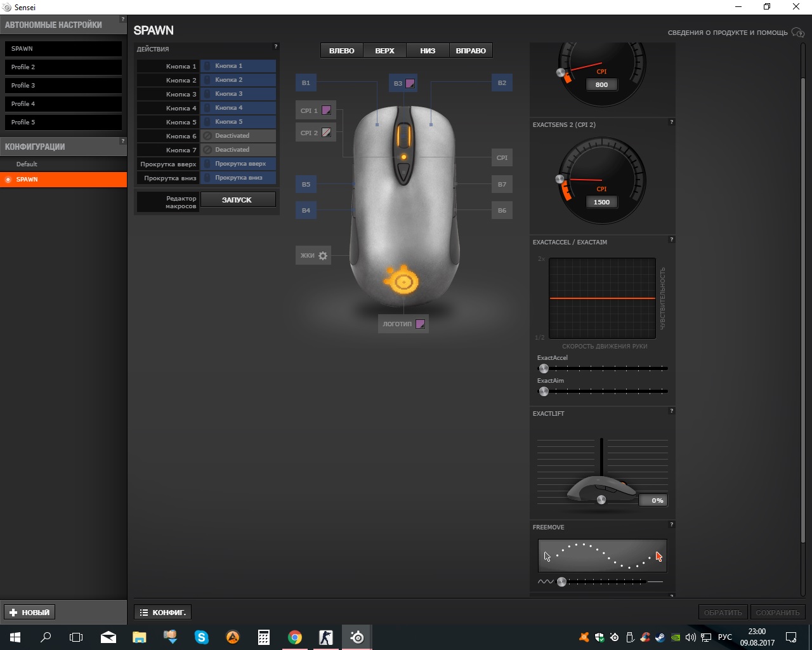
Task: Select the Default configuration
Action: click(27, 164)
